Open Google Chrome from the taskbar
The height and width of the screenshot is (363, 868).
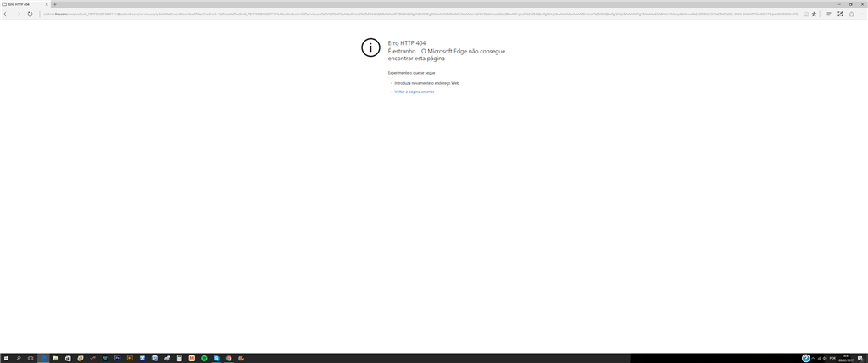tap(229, 358)
